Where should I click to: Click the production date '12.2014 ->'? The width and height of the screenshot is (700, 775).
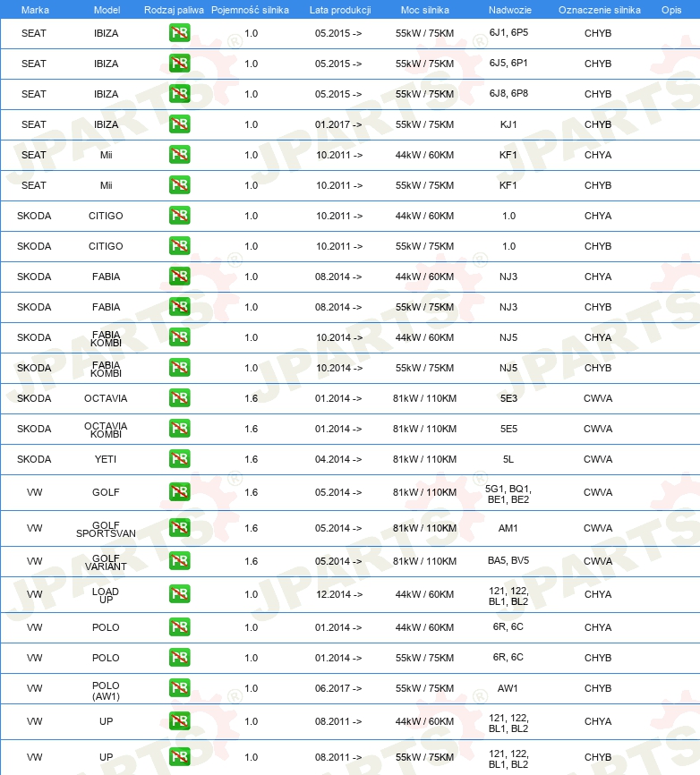point(339,594)
